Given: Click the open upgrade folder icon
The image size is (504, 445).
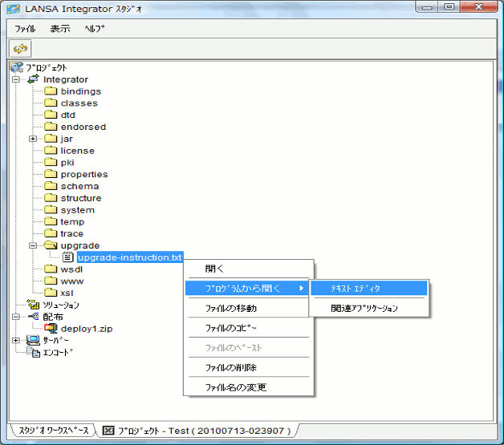Looking at the screenshot, I should coord(51,245).
